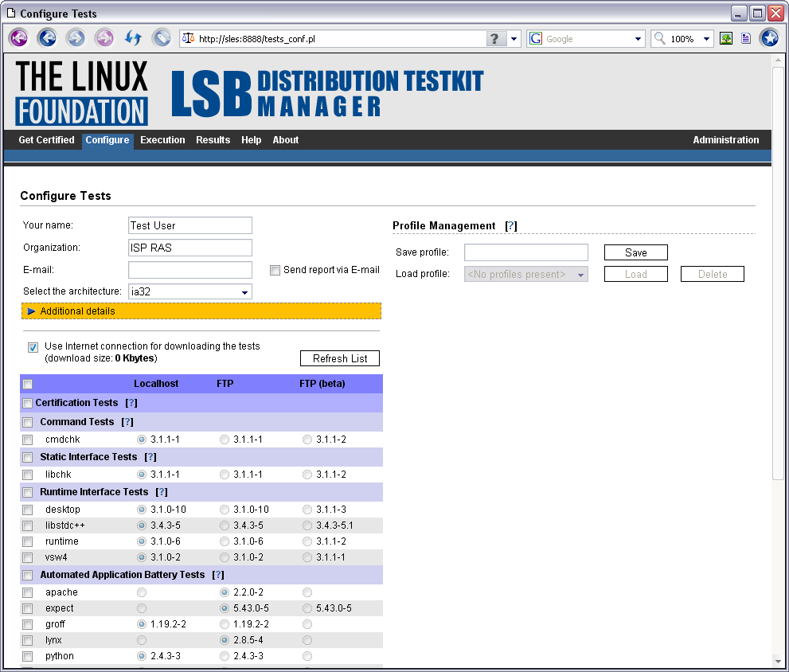The width and height of the screenshot is (789, 672).
Task: Select Localhost 1.19.2-2 for groff
Action: click(x=142, y=624)
